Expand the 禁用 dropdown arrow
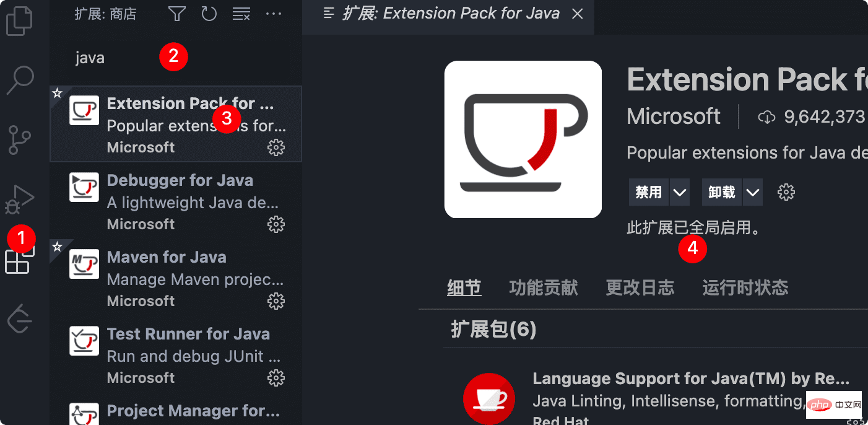868x425 pixels. click(680, 192)
